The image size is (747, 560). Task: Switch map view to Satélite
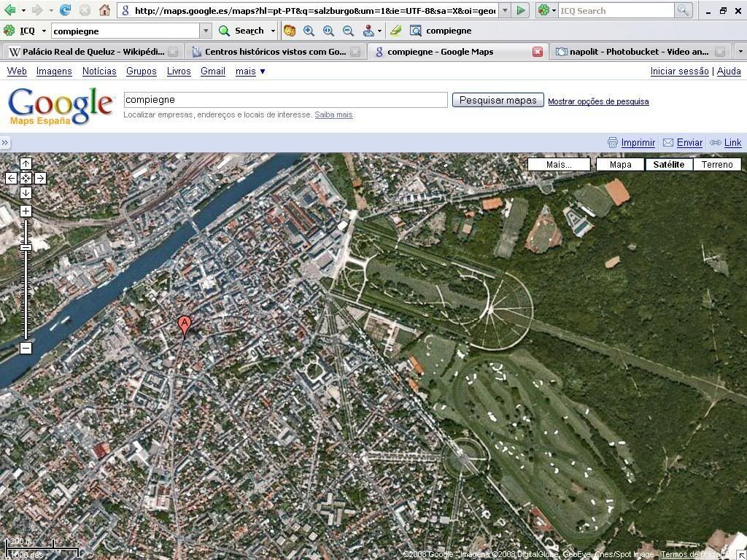click(x=668, y=165)
